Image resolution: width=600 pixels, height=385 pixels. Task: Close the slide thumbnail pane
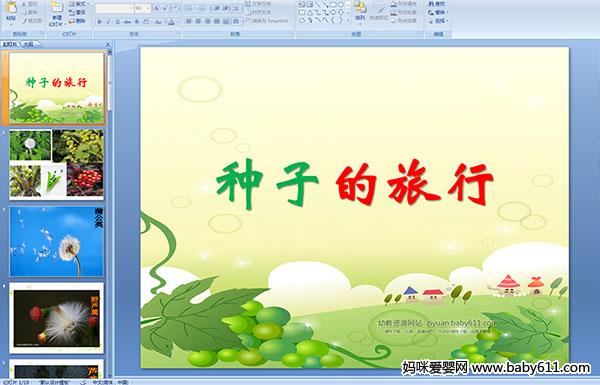point(108,45)
